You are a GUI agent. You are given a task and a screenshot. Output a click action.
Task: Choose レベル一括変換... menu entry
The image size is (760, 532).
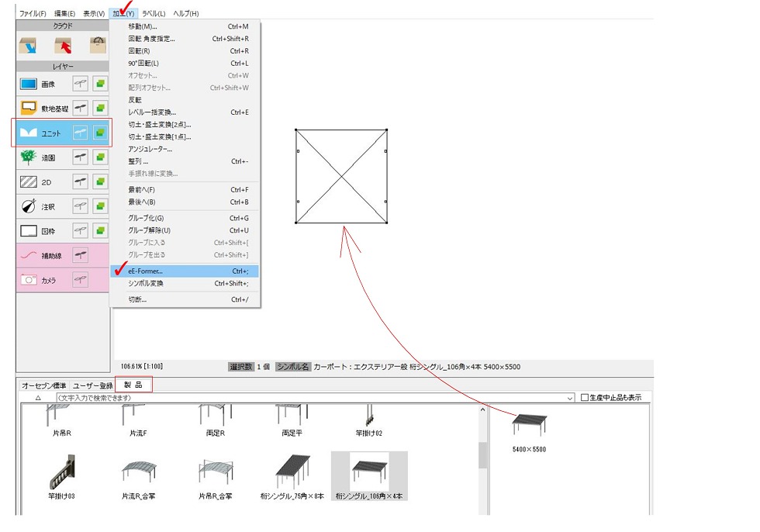click(185, 112)
